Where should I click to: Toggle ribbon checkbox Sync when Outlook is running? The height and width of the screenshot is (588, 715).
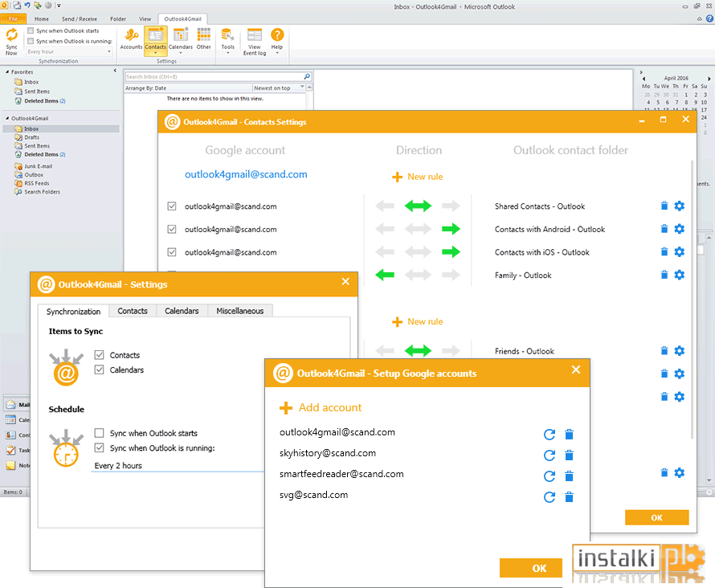click(x=31, y=41)
